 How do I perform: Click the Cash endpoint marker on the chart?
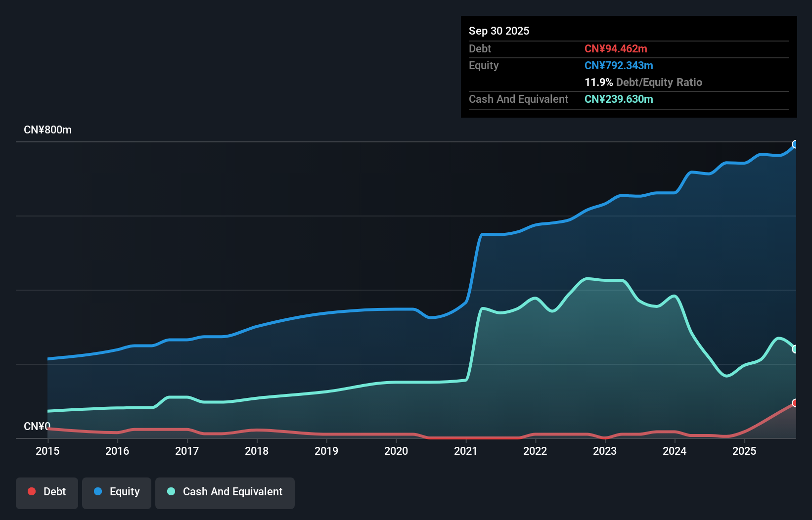795,349
